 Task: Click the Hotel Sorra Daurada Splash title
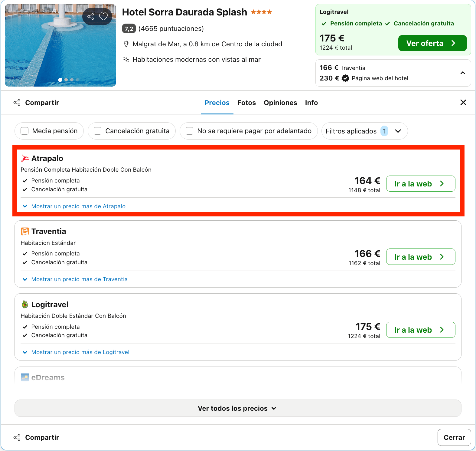click(x=184, y=12)
